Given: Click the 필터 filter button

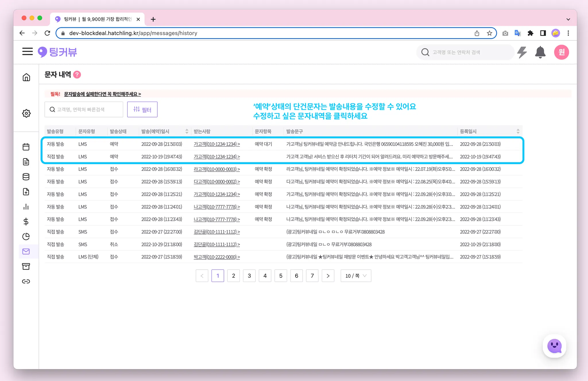Looking at the screenshot, I should click(x=142, y=110).
